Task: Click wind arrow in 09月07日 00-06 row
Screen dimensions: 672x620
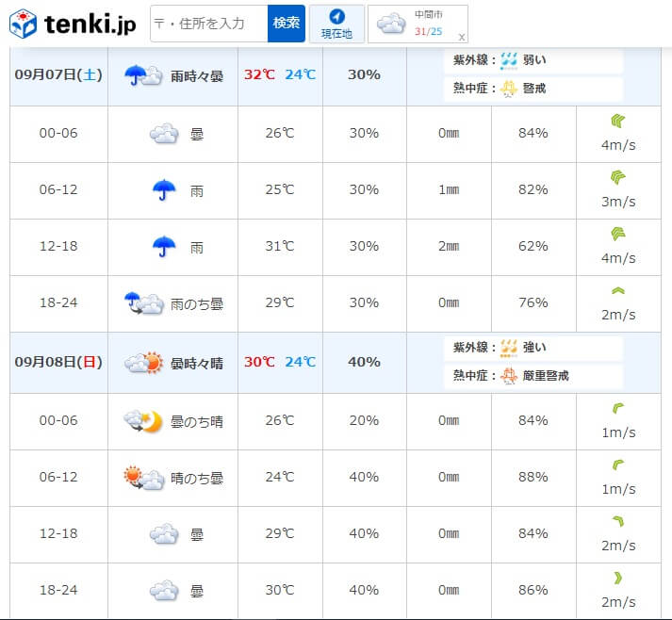Action: click(617, 121)
